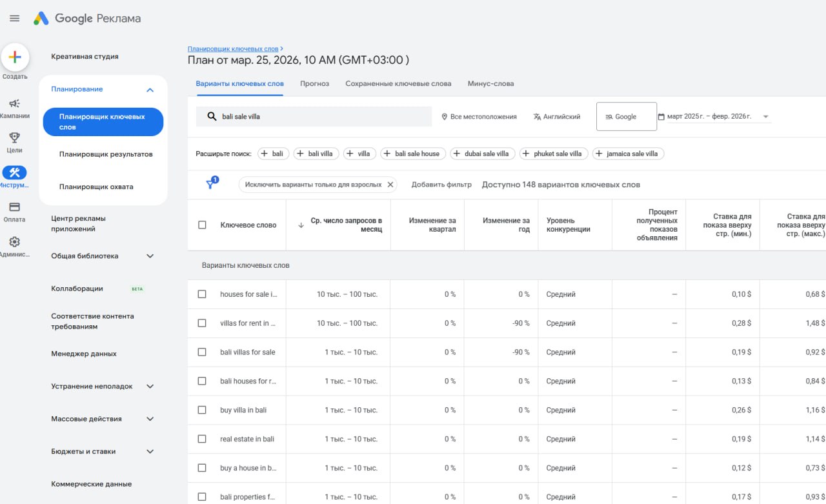Add 'bali' to broaden search
The width and height of the screenshot is (826, 504).
pos(274,154)
